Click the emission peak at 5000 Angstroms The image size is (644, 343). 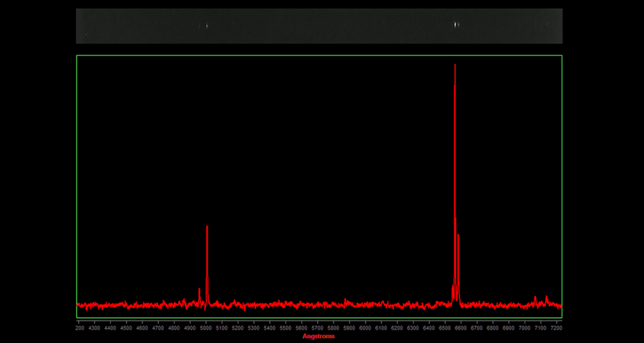coord(207,227)
